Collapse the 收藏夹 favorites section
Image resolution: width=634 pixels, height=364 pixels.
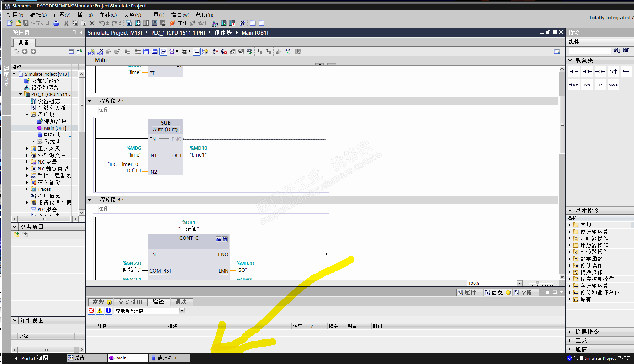click(570, 60)
